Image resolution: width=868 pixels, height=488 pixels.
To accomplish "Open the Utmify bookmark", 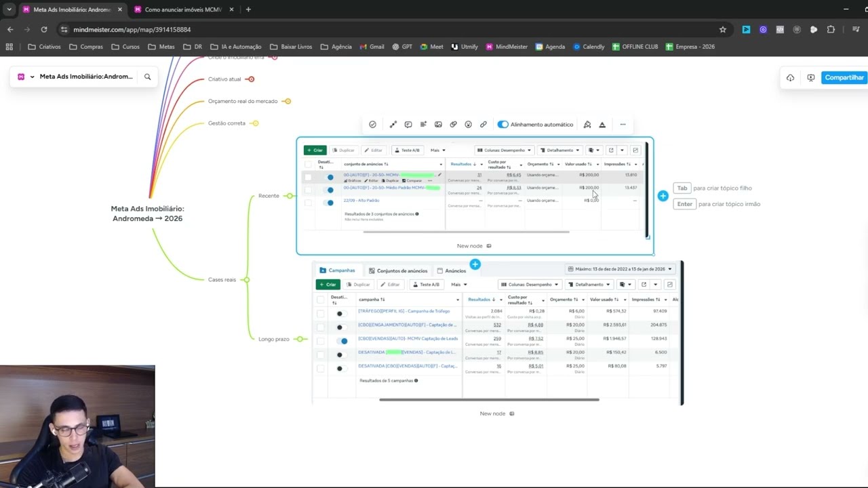I will click(464, 47).
